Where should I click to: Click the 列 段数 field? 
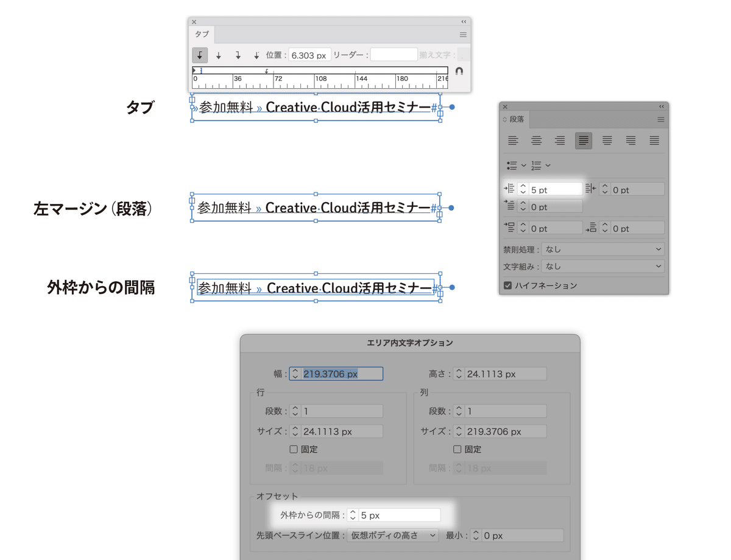(x=506, y=411)
